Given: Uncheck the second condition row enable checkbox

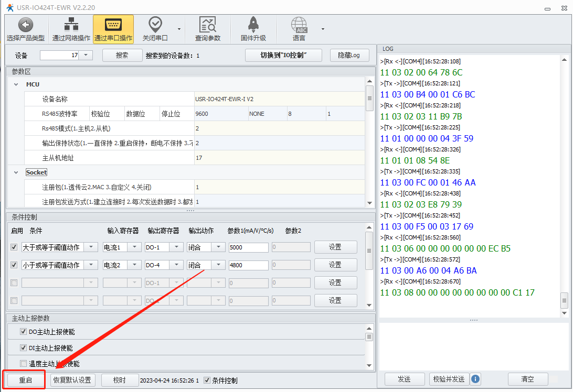Looking at the screenshot, I should [x=14, y=265].
